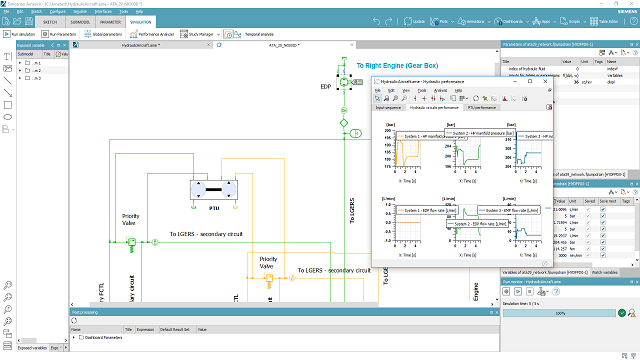Select the ellipse drawing tool in left sidebar
Screen dimensions: 640x360
coord(7,117)
